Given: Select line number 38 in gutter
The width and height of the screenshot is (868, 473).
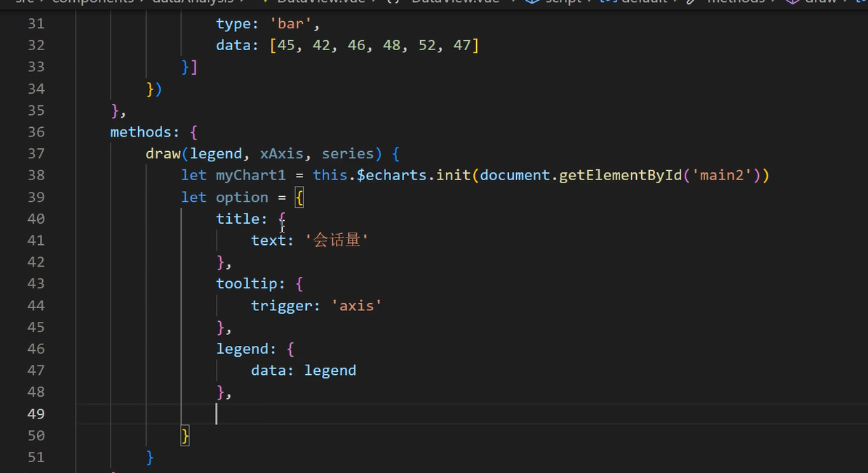Looking at the screenshot, I should coord(36,175).
